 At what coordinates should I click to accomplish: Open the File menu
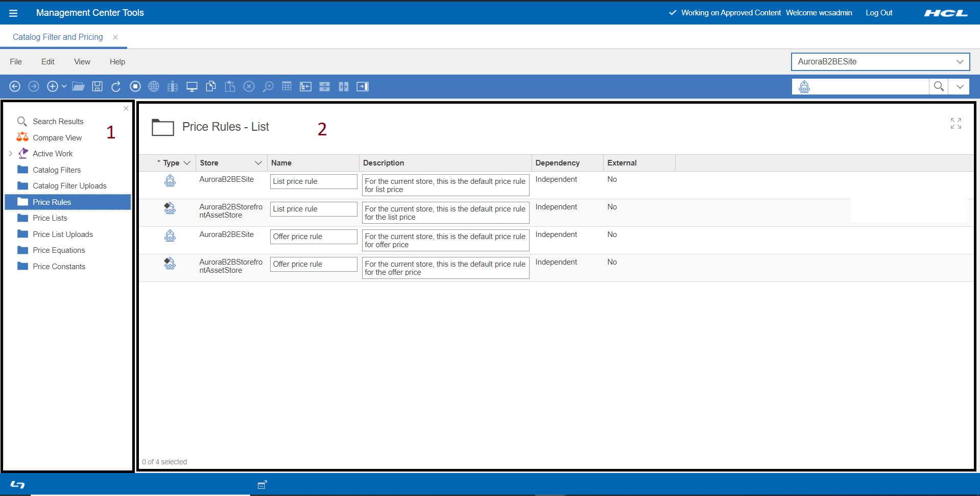[x=16, y=62]
